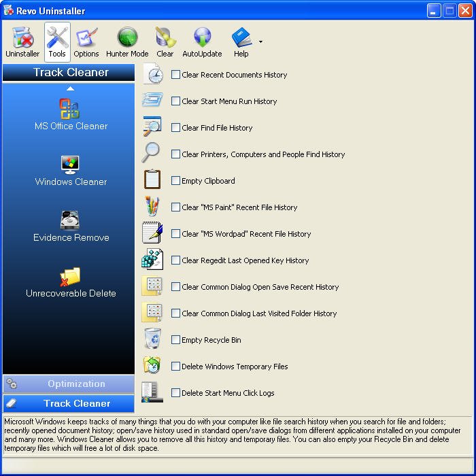This screenshot has height=476, width=476.
Task: Check Clear Common Dialog Open Save Recent History
Action: click(x=175, y=287)
